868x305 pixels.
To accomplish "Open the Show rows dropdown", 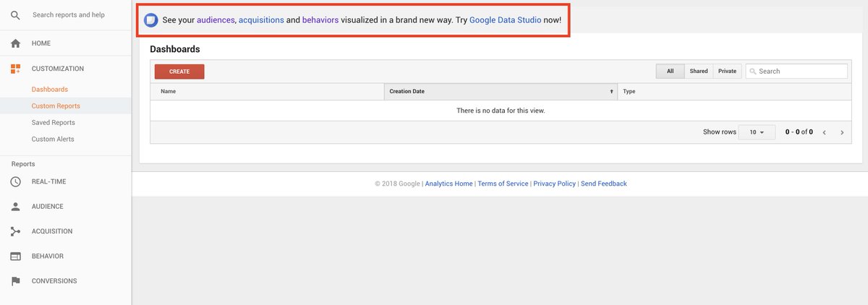I will coord(757,132).
